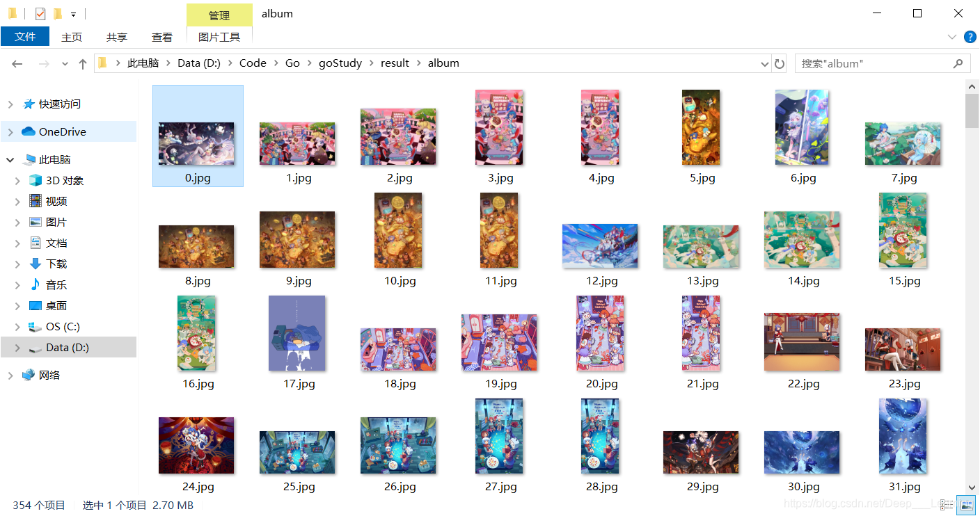
Task: Select 网络 in navigation pane
Action: pyautogui.click(x=49, y=375)
